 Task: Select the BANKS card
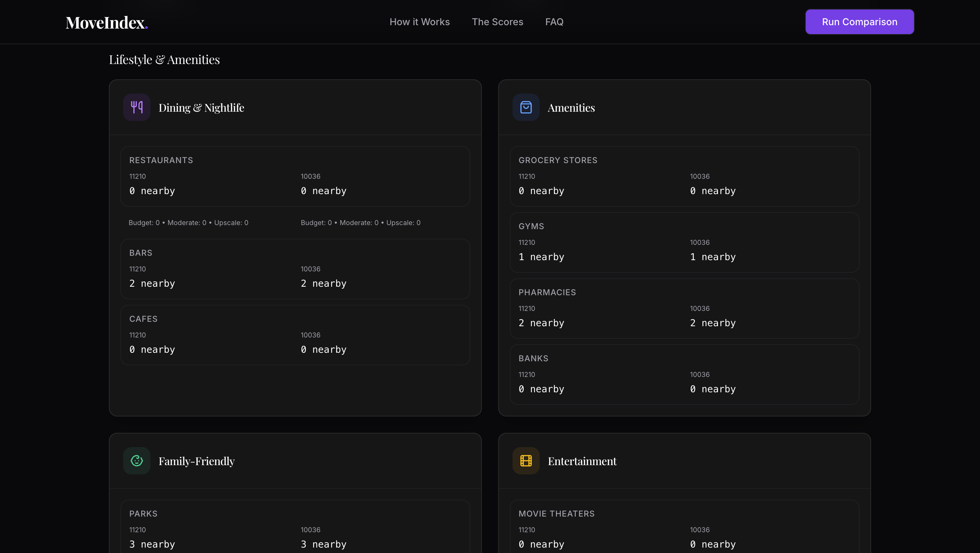click(684, 375)
